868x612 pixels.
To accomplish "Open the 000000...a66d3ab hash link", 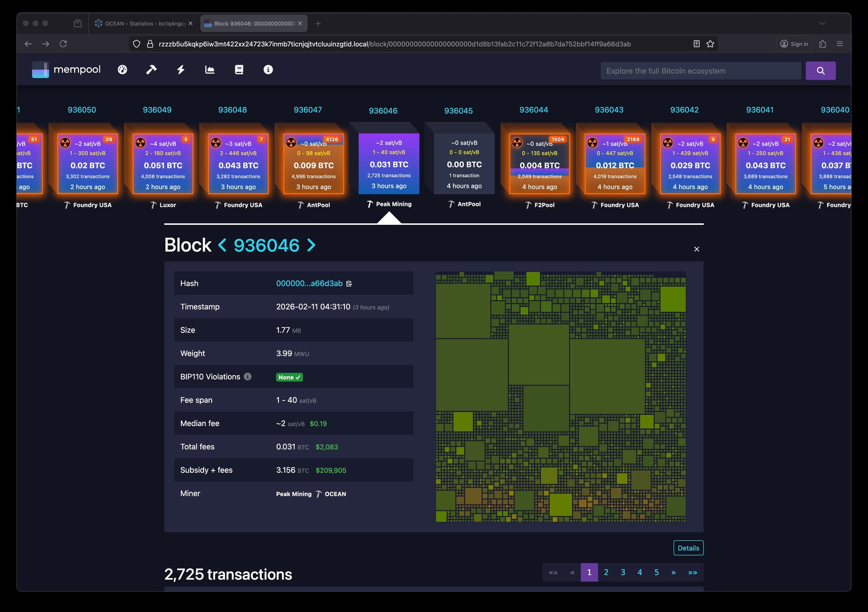I will coord(309,284).
